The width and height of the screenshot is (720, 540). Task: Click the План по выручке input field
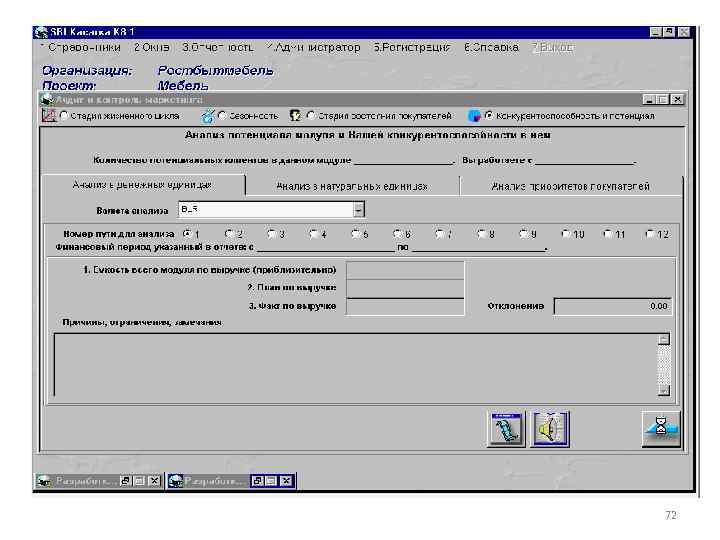click(x=405, y=288)
